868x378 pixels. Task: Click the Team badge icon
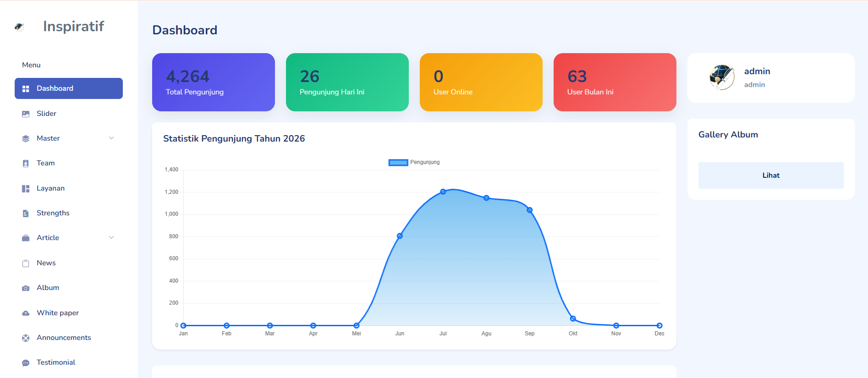click(x=26, y=163)
